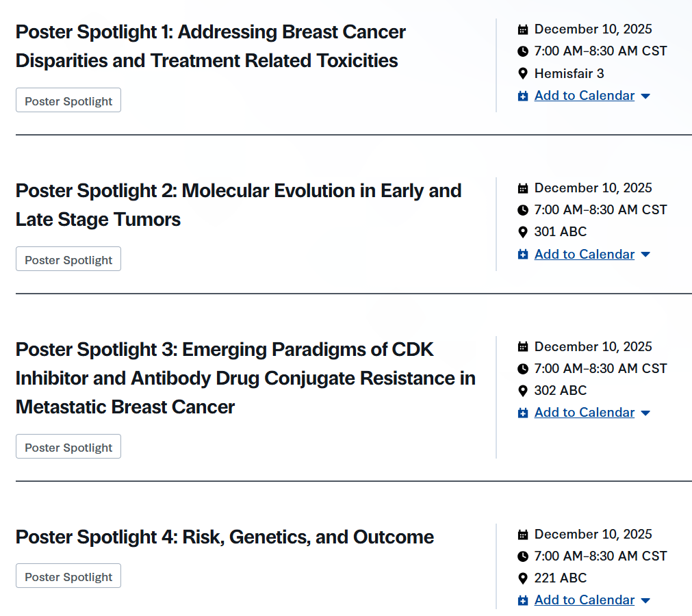Open Poster Spotlight 4 Risk, Genetics, and Outcome
This screenshot has width=692, height=616.
pos(225,537)
